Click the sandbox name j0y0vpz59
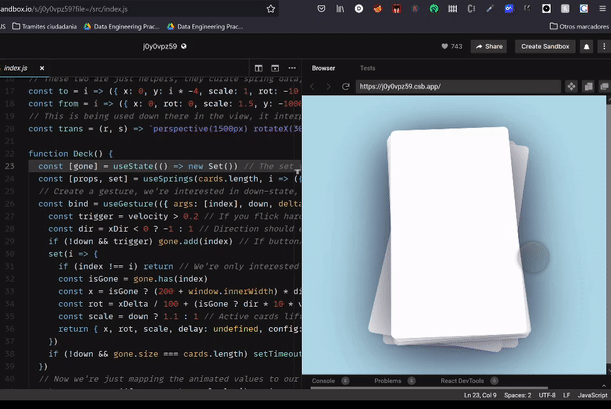611x409 pixels. [160, 46]
